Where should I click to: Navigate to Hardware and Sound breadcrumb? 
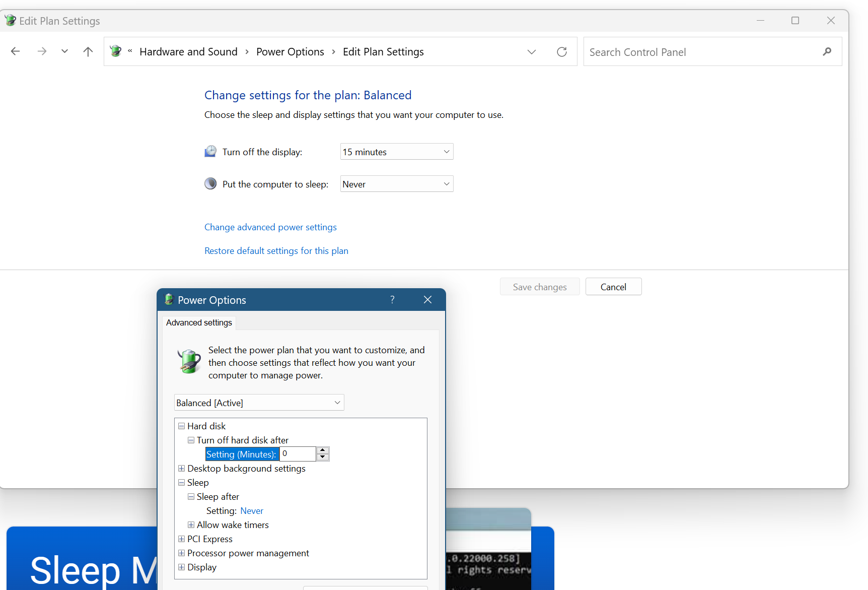(188, 51)
